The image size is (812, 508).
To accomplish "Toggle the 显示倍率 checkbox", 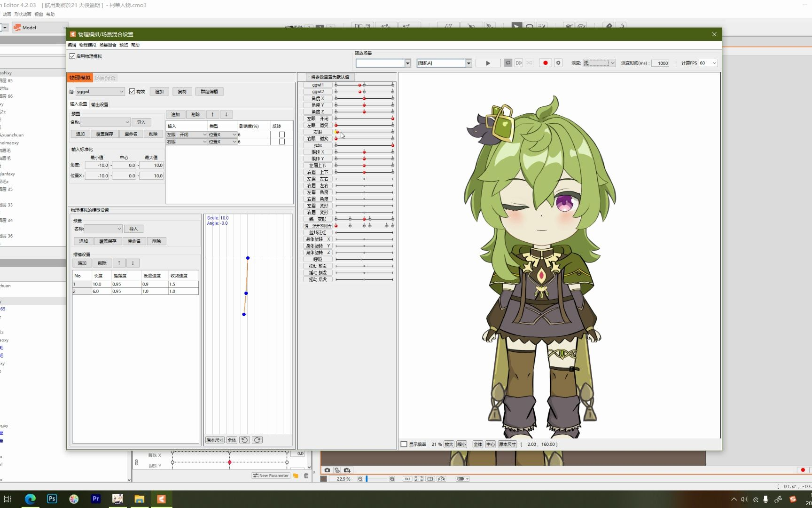I will 404,444.
